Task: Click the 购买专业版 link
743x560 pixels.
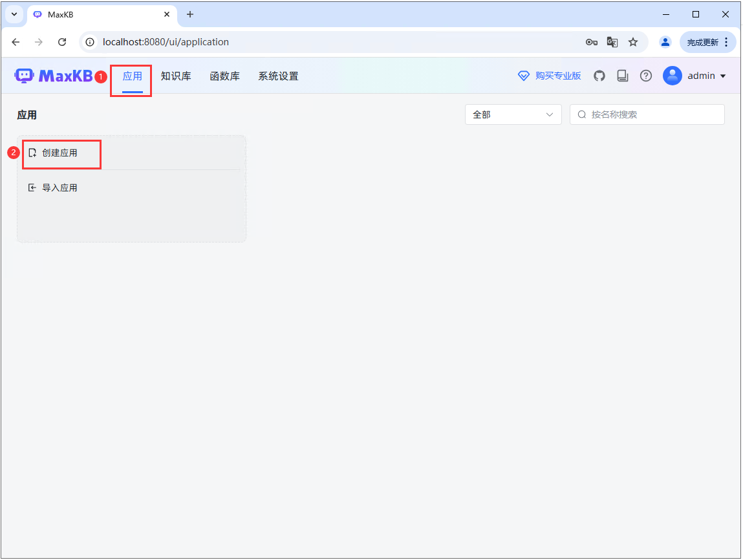Action: point(558,76)
